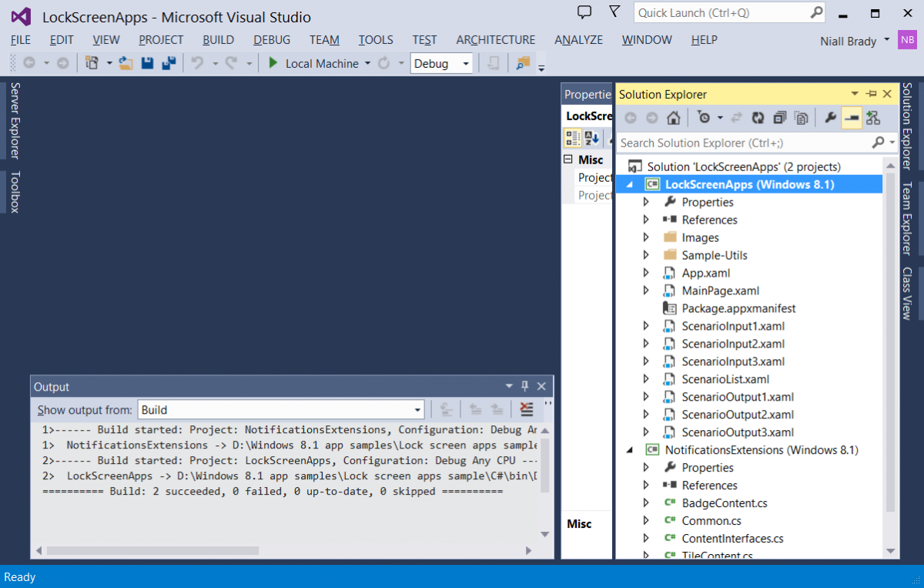
Task: Click the Show All Files icon
Action: click(802, 118)
